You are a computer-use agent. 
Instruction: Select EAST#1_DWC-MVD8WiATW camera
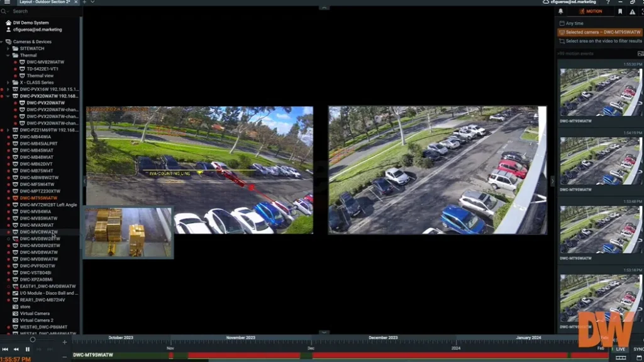48,286
